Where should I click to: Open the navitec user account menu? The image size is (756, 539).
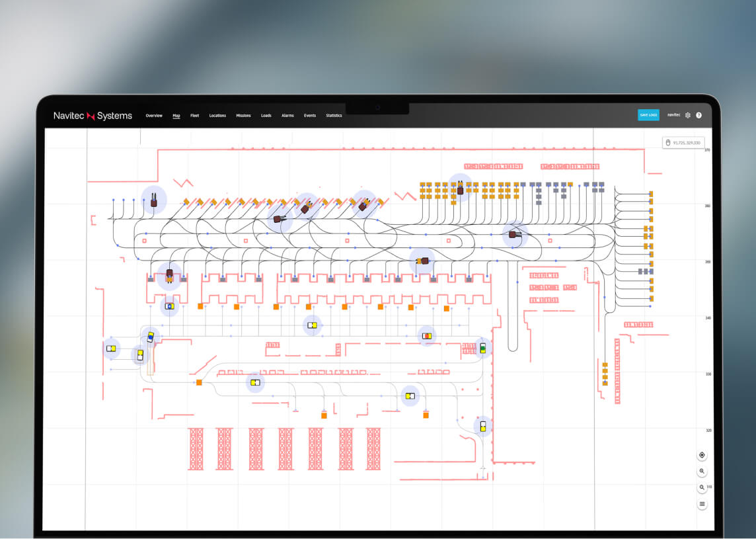[673, 115]
